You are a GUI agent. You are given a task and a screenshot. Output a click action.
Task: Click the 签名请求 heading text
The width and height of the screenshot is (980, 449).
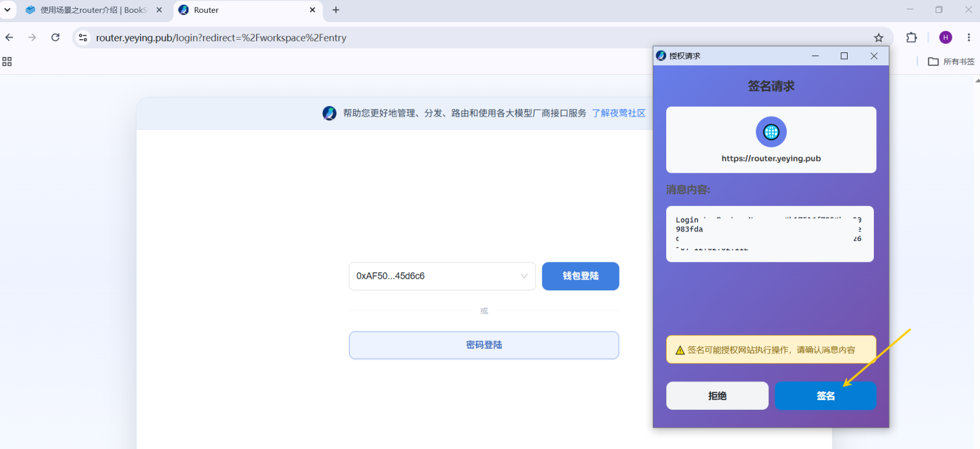pyautogui.click(x=771, y=86)
